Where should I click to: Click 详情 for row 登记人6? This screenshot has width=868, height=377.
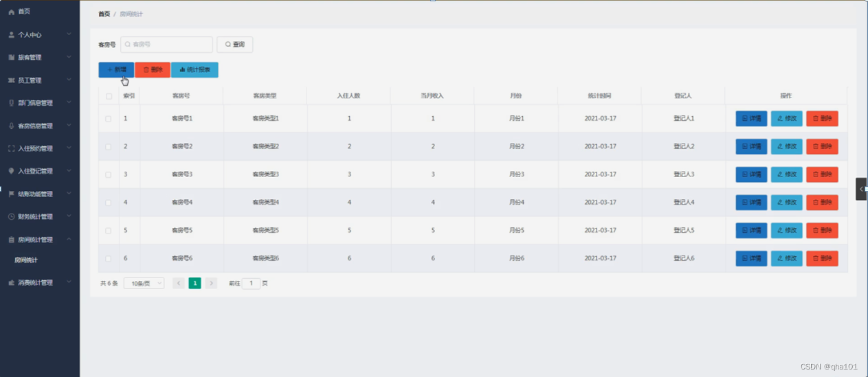click(x=751, y=258)
